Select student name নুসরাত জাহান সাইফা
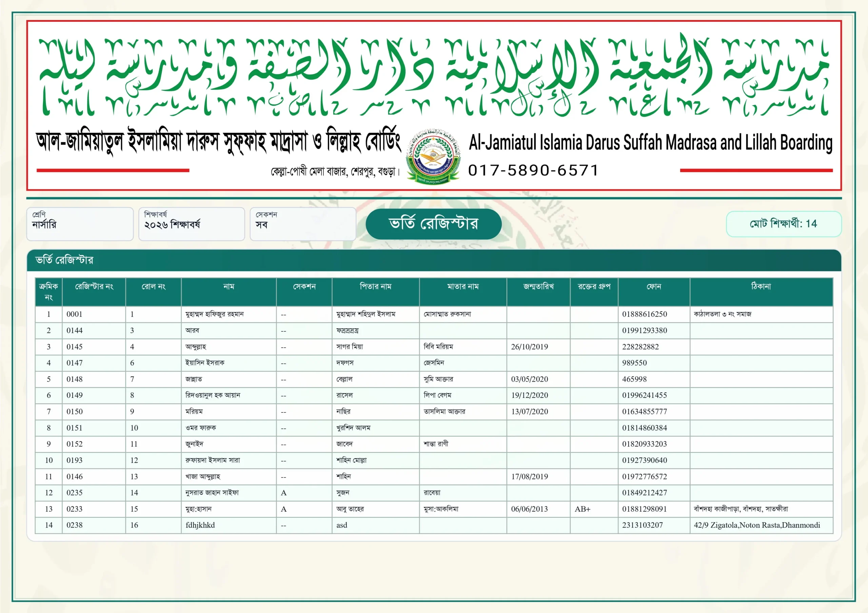The height and width of the screenshot is (613, 868). coord(212,493)
